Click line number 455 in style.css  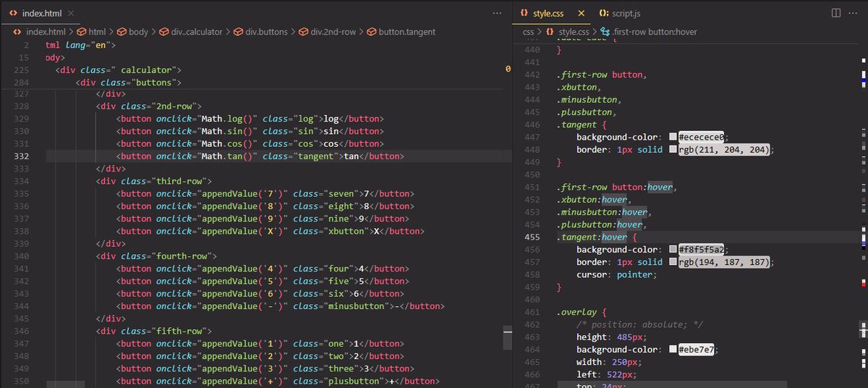[532, 237]
